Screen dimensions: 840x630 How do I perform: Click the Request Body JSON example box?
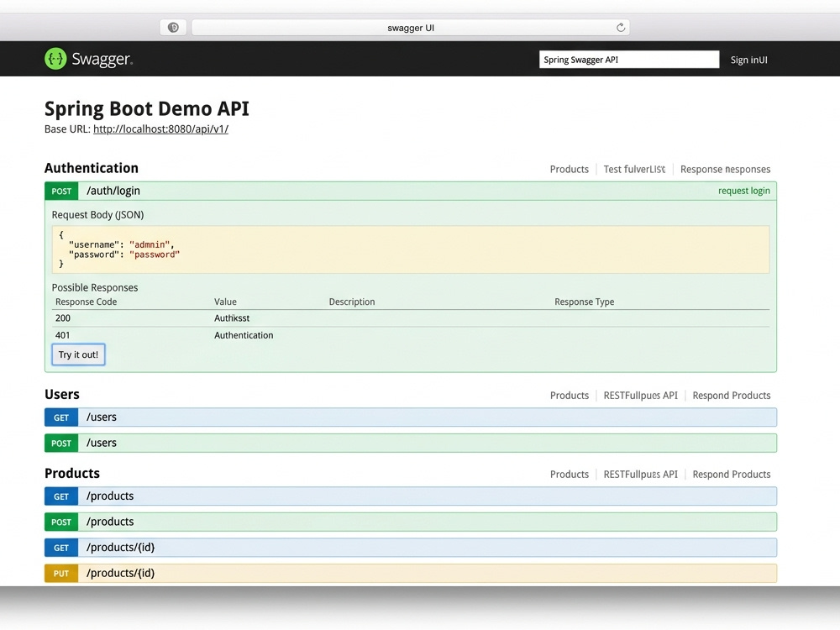pyautogui.click(x=411, y=249)
